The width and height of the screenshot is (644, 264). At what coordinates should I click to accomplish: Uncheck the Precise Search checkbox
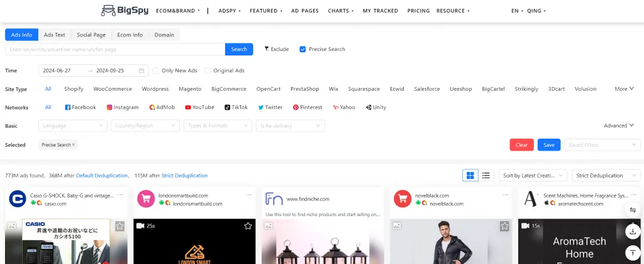coord(303,49)
